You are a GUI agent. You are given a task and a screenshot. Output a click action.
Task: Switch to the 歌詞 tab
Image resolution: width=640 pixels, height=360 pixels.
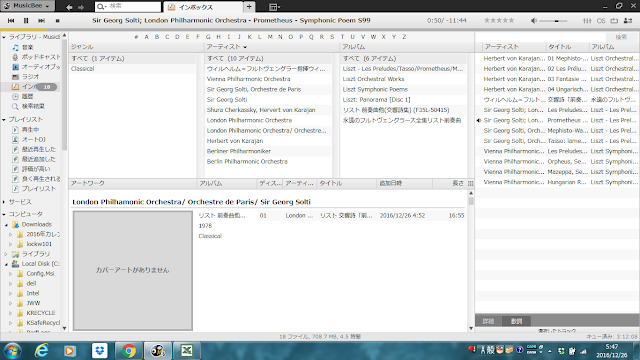click(516, 321)
